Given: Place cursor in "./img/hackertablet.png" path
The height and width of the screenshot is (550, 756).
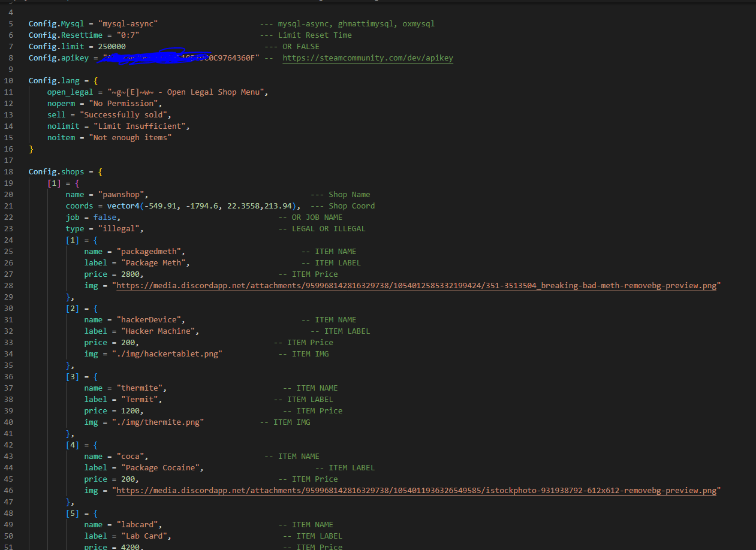Looking at the screenshot, I should (x=167, y=354).
